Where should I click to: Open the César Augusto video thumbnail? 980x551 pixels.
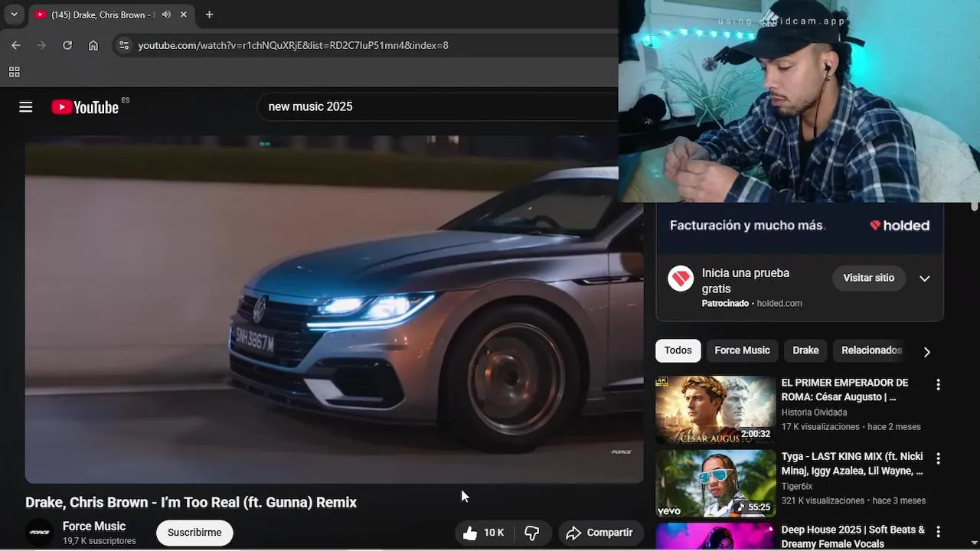click(x=715, y=409)
